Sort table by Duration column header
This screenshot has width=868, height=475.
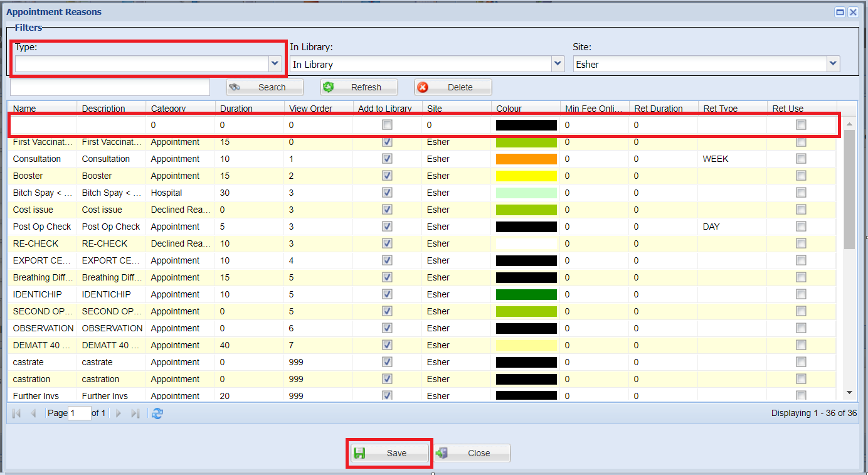click(250, 109)
